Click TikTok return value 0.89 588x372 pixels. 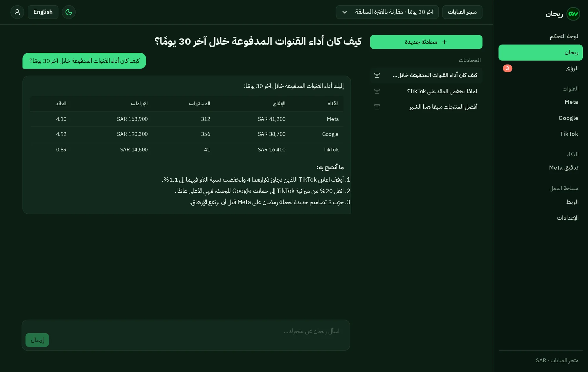(x=61, y=150)
